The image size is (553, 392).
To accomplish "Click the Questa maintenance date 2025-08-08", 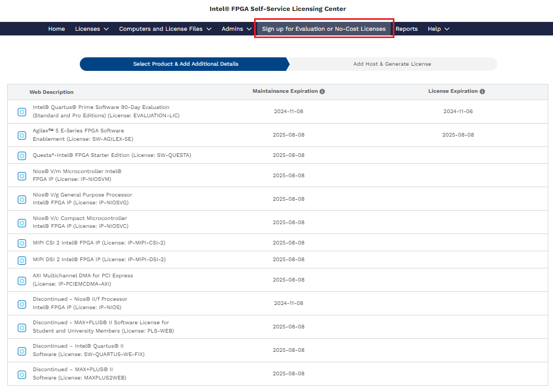I will 288,155.
